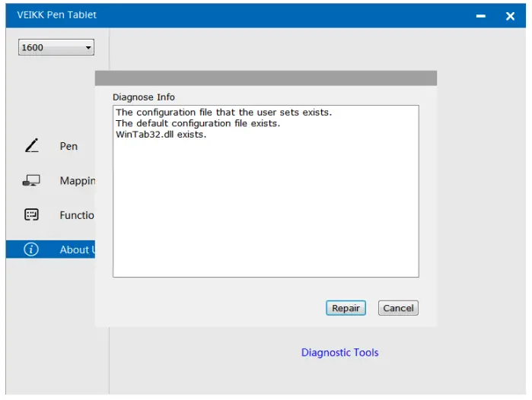Click the gray title bar of the diagnose dialog
The image size is (532, 400).
click(x=266, y=78)
